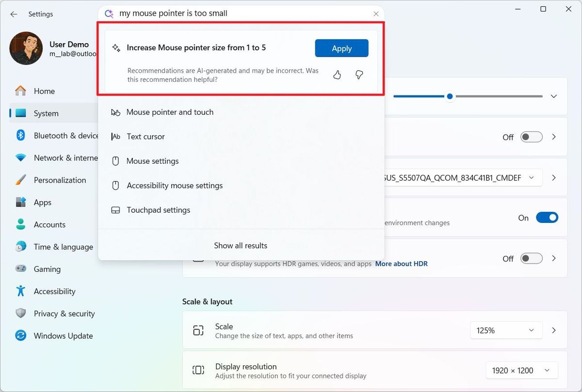Enable the HDR toggle near More about HDR
582x392 pixels.
pyautogui.click(x=531, y=258)
